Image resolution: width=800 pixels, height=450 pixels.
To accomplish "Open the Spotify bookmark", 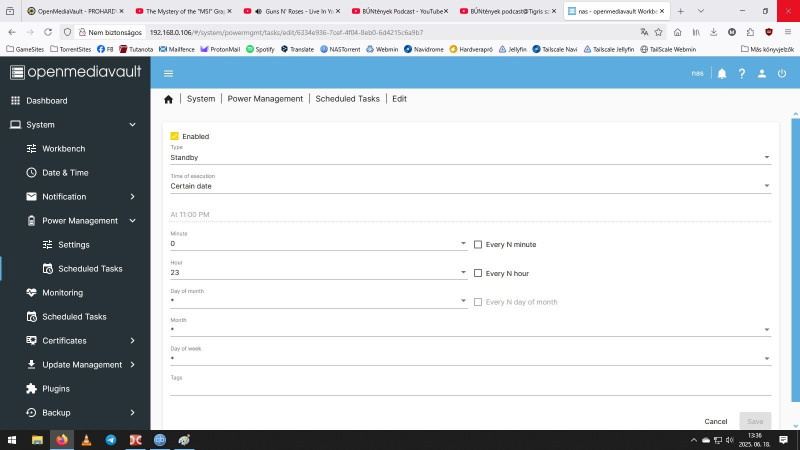I will [260, 49].
